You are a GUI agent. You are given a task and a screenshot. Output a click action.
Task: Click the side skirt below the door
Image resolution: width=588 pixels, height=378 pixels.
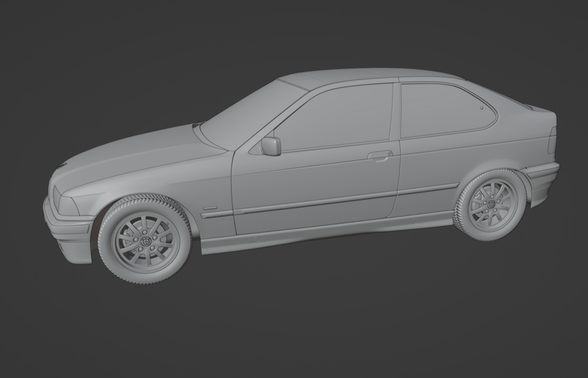click(326, 233)
